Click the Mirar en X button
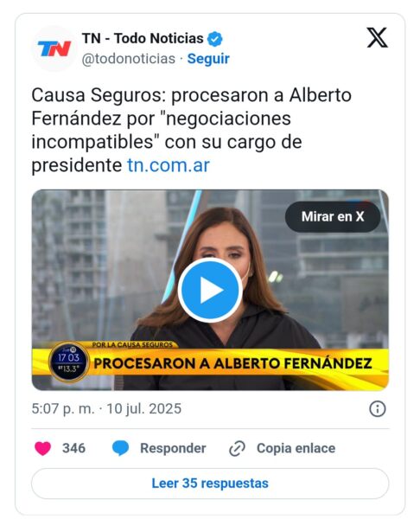Image resolution: width=420 pixels, height=519 pixels. [x=333, y=217]
